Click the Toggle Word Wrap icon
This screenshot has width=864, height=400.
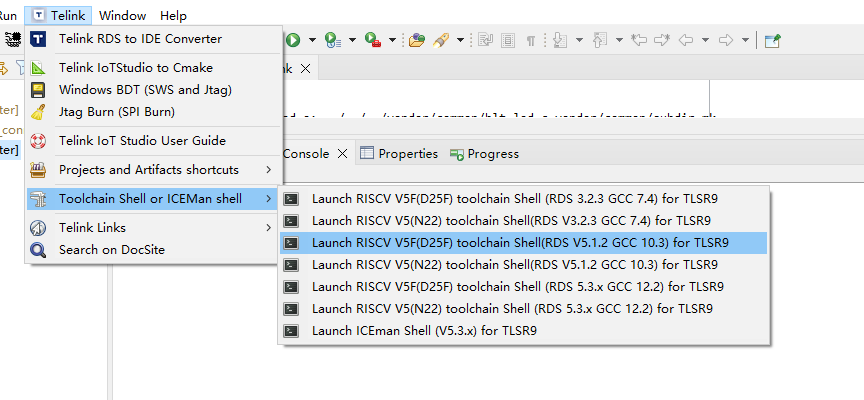click(485, 40)
